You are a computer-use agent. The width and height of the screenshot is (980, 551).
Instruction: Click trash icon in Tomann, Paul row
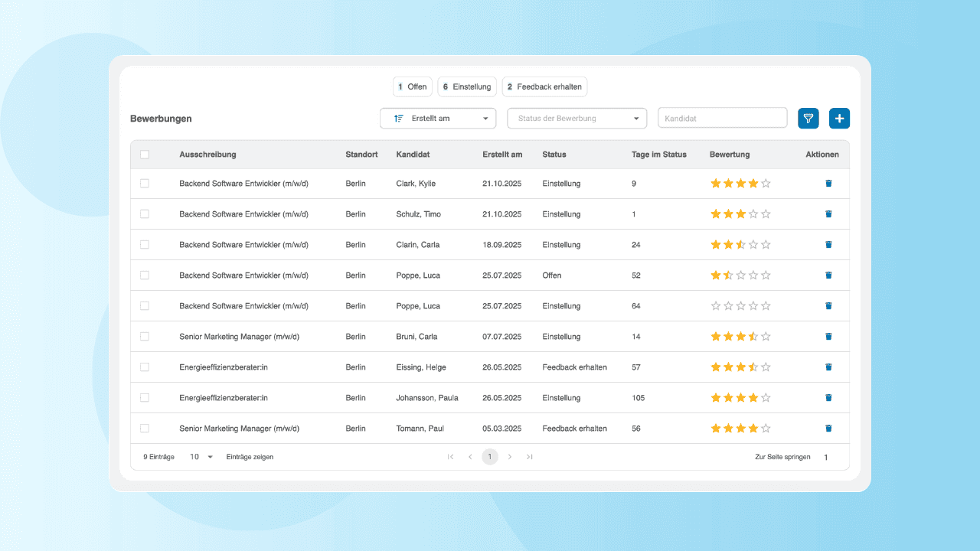coord(828,429)
